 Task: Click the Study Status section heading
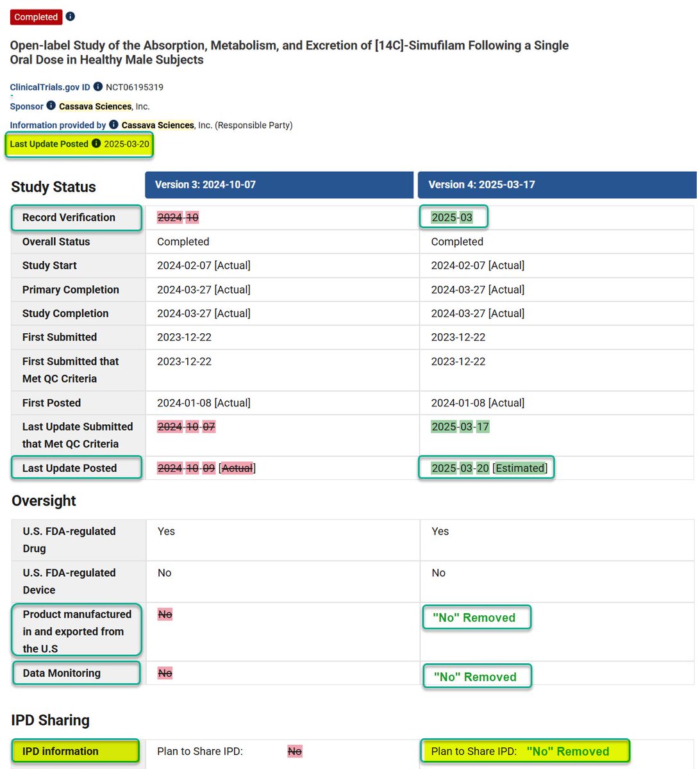tap(54, 187)
